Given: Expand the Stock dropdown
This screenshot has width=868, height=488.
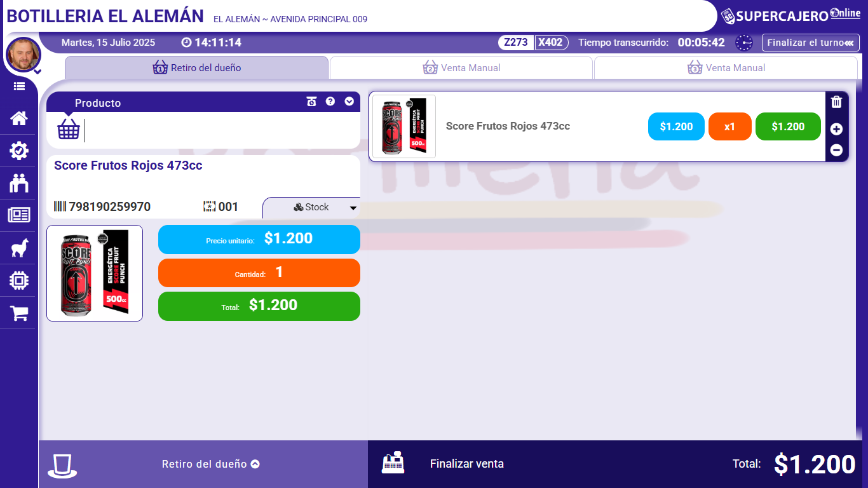Looking at the screenshot, I should 311,207.
